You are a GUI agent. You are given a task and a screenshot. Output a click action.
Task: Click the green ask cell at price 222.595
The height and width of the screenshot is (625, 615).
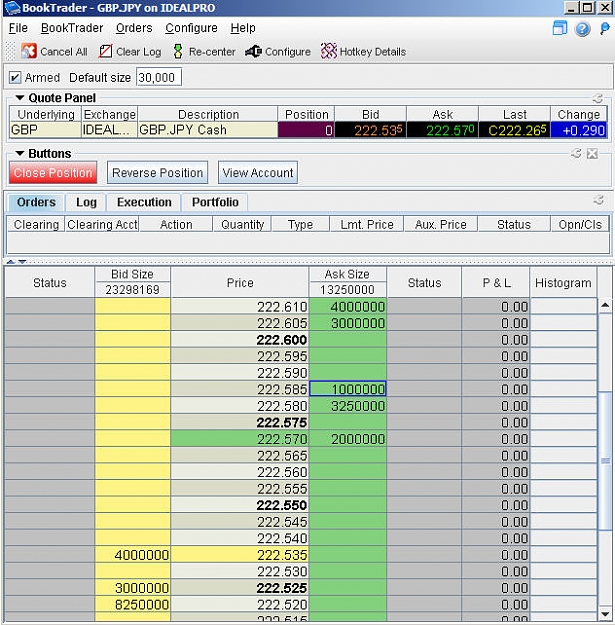point(348,356)
